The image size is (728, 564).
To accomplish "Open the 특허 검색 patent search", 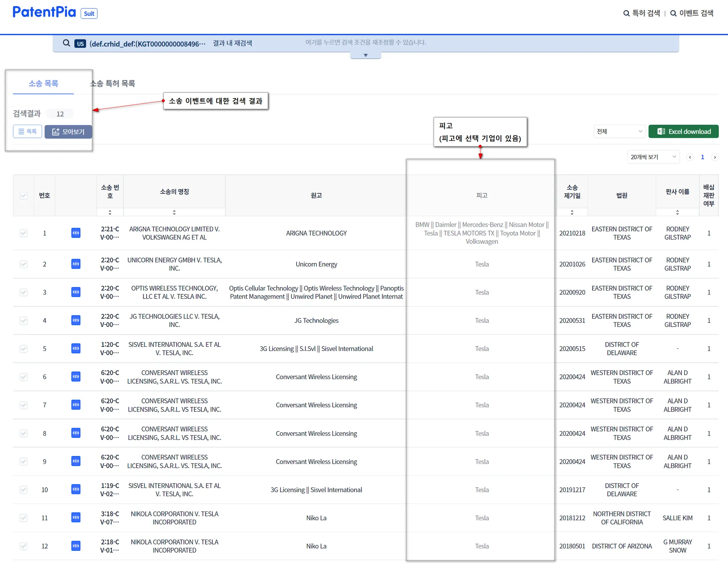I will (642, 13).
